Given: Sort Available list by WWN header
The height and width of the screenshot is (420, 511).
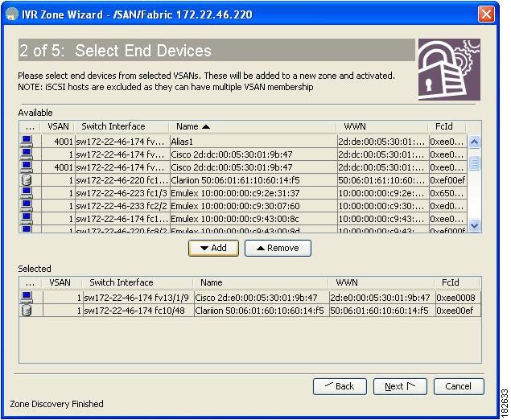Looking at the screenshot, I should 382,126.
